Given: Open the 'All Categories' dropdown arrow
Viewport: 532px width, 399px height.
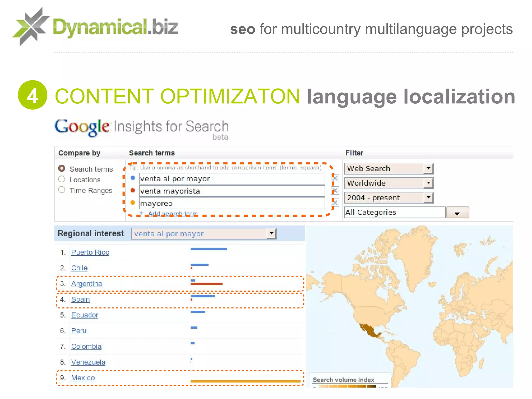Looking at the screenshot, I should click(x=457, y=213).
